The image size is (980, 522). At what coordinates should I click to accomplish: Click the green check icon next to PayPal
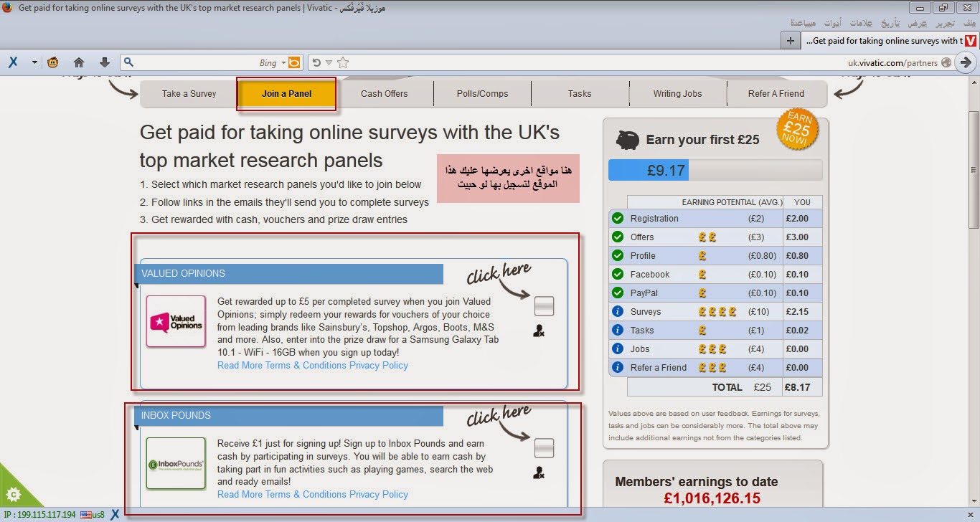[617, 293]
